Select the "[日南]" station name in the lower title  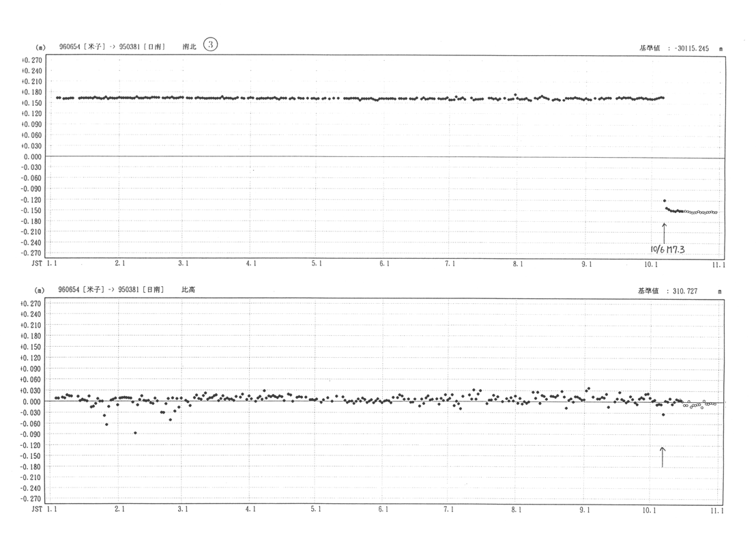tap(154, 289)
